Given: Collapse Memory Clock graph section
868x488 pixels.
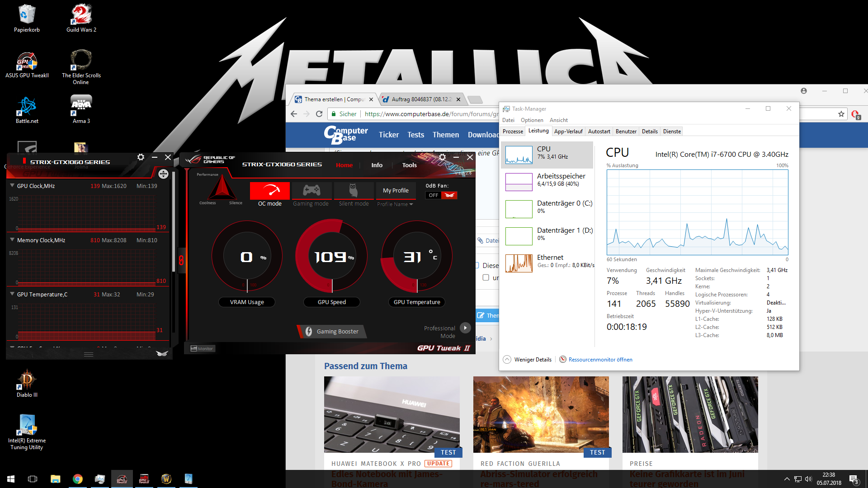Looking at the screenshot, I should (12, 240).
